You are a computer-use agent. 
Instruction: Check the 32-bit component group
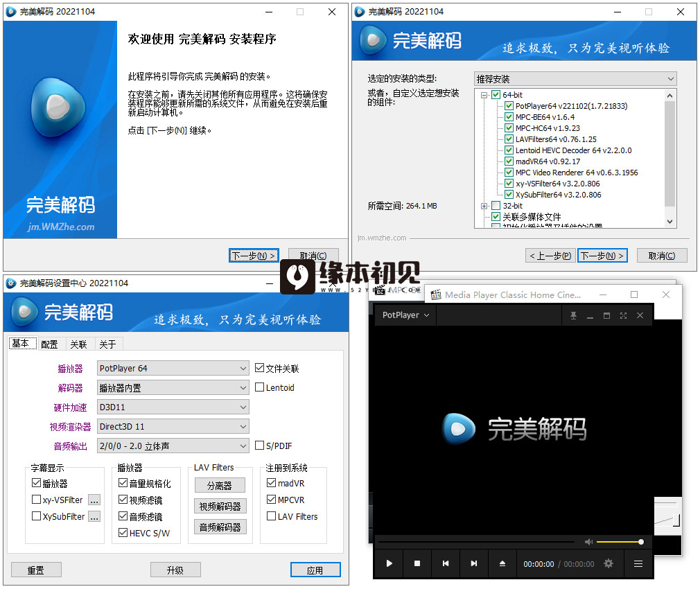pyautogui.click(x=496, y=205)
